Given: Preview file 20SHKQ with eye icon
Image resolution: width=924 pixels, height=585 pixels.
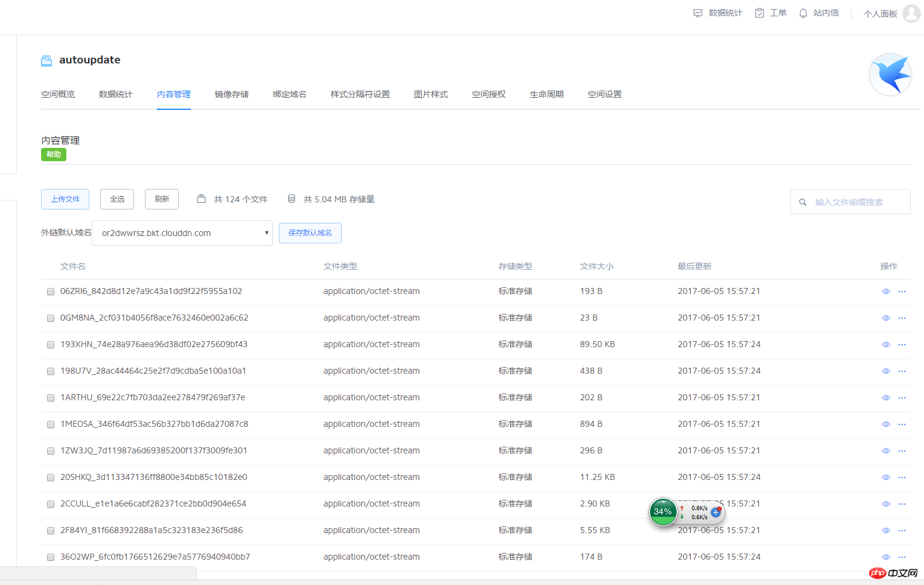Looking at the screenshot, I should point(886,478).
